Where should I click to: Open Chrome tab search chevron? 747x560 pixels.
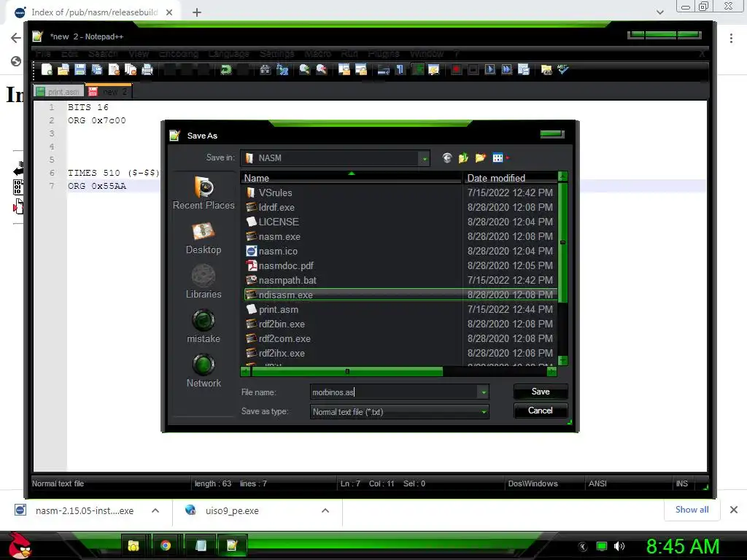659,12
